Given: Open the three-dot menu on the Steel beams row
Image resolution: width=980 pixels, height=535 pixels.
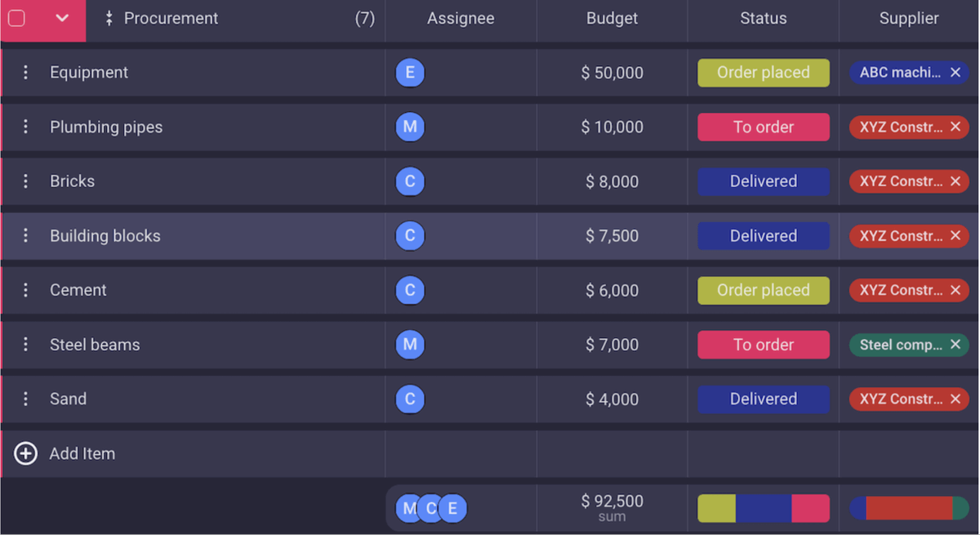Looking at the screenshot, I should coord(25,344).
